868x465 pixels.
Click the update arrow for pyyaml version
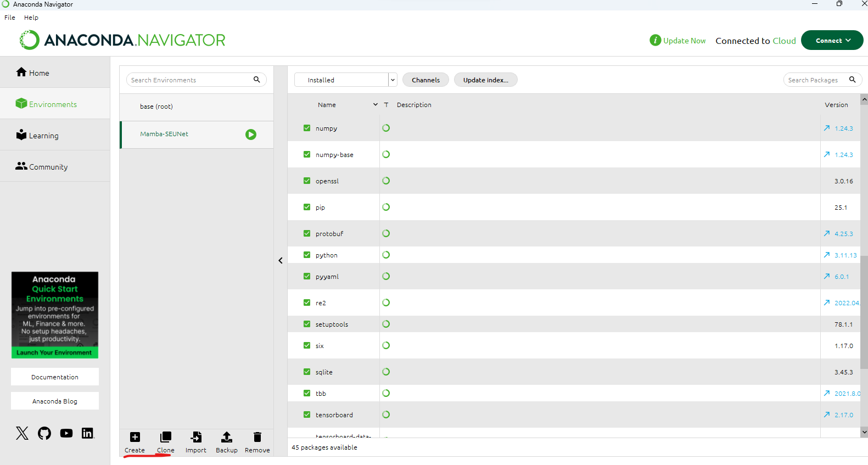coord(827,276)
